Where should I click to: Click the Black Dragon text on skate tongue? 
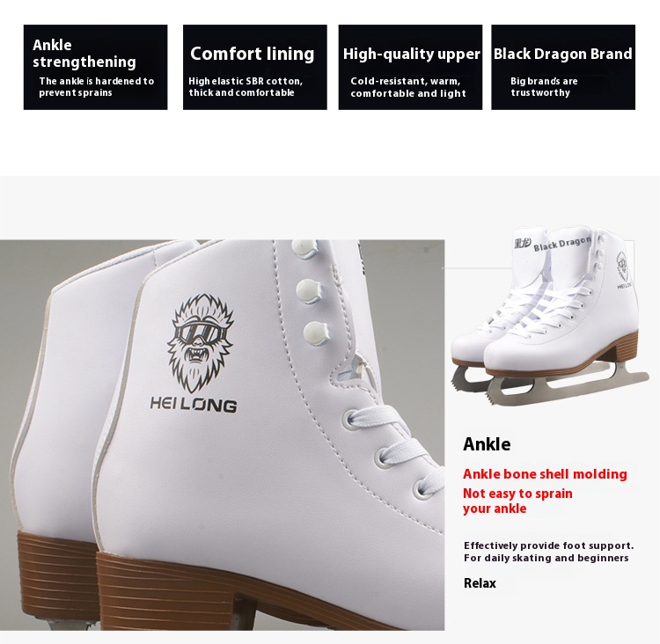click(x=562, y=244)
